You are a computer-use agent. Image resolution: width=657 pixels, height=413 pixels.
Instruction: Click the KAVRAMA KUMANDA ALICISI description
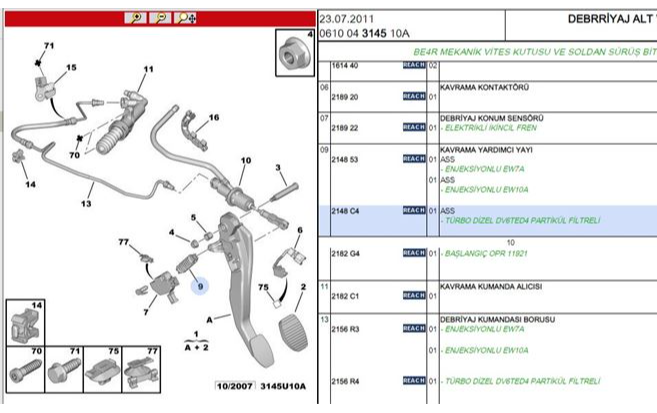tap(491, 287)
